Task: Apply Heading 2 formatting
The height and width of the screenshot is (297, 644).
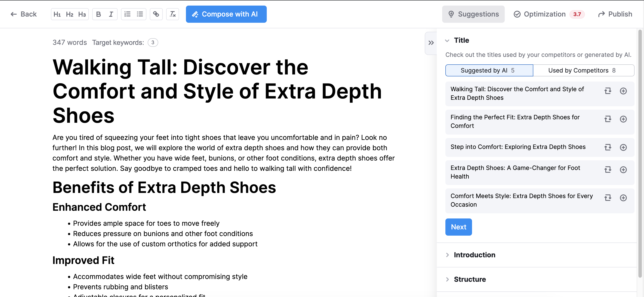Action: click(x=69, y=14)
